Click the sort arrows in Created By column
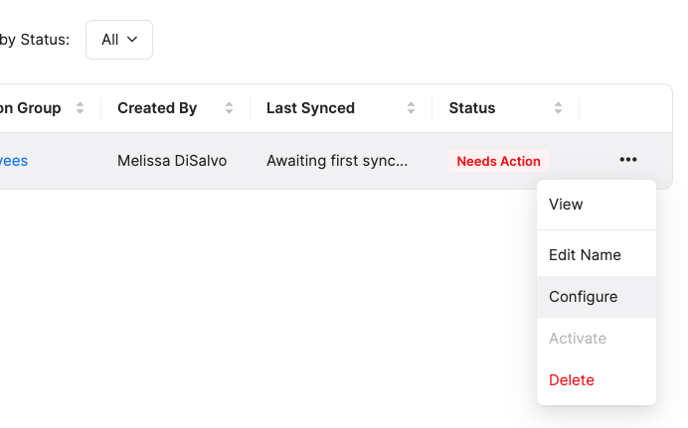Image resolution: width=688 pixels, height=428 pixels. click(x=229, y=108)
